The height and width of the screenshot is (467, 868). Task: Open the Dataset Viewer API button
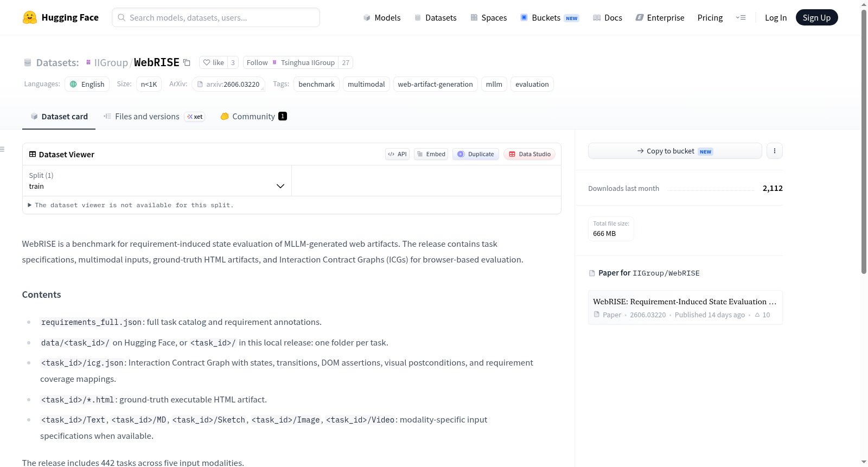pos(397,154)
